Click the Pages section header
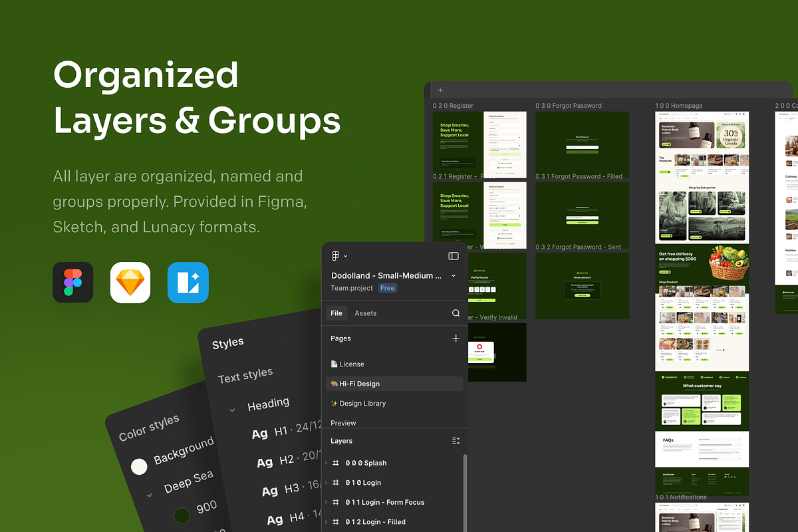Screen dimensions: 798x532 click(x=340, y=338)
